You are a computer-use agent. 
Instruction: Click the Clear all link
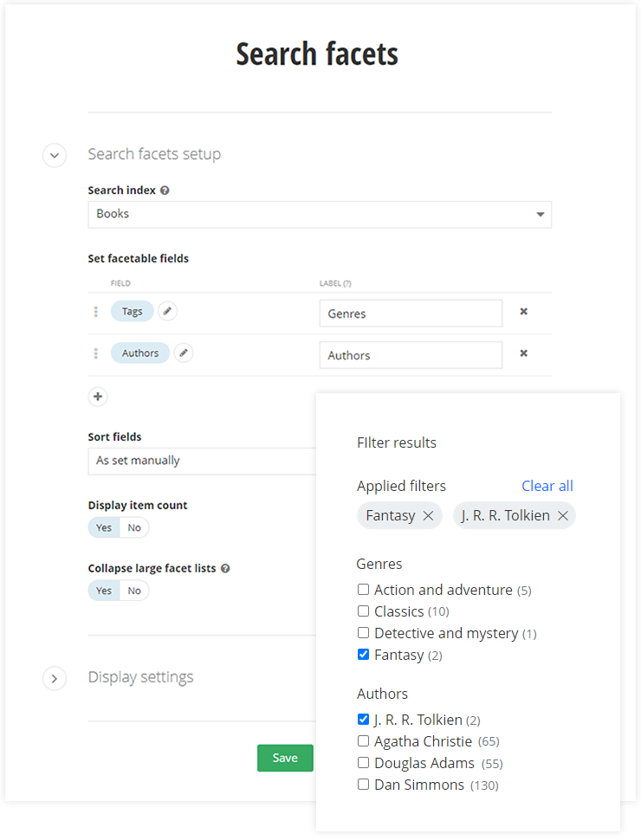[547, 486]
